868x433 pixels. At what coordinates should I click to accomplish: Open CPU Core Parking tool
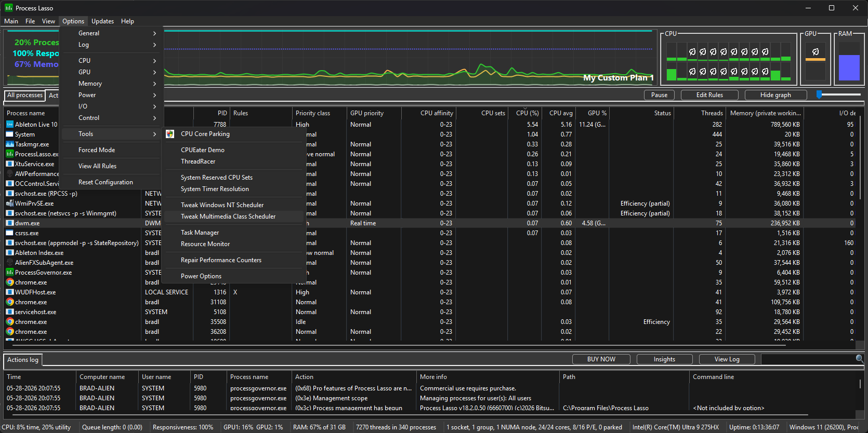coord(205,134)
